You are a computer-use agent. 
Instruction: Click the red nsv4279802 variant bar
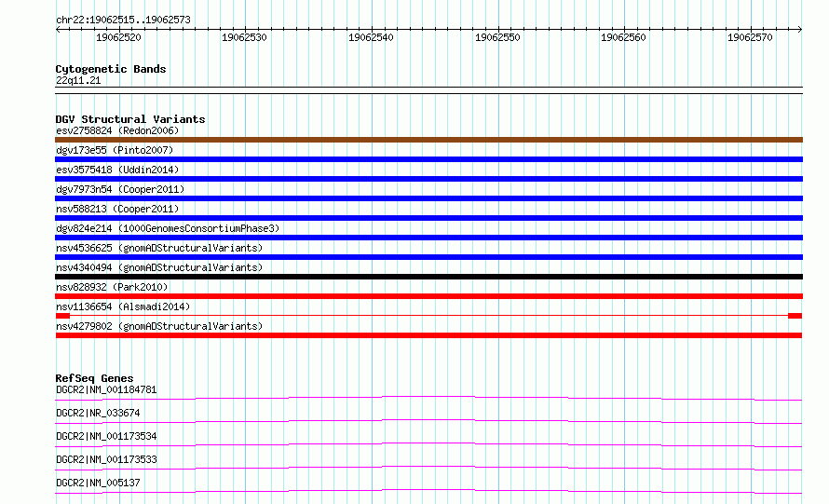click(x=428, y=335)
